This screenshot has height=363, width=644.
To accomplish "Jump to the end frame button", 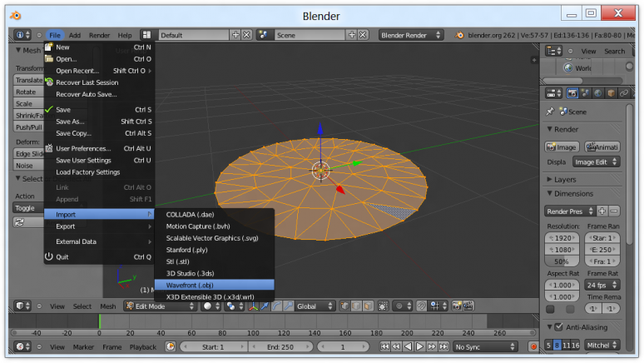I will click(x=443, y=346).
